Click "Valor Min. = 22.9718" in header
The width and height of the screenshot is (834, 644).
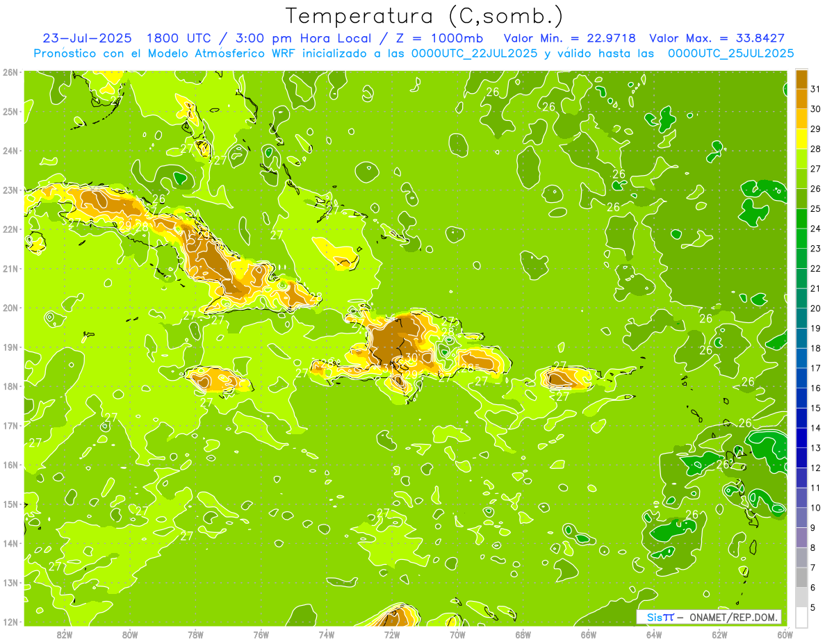click(x=570, y=38)
